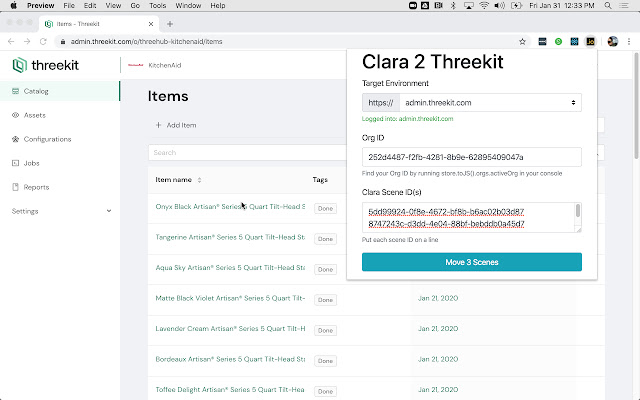Click the teal grid extension icon
Screen dimensions: 640x400
574,41
